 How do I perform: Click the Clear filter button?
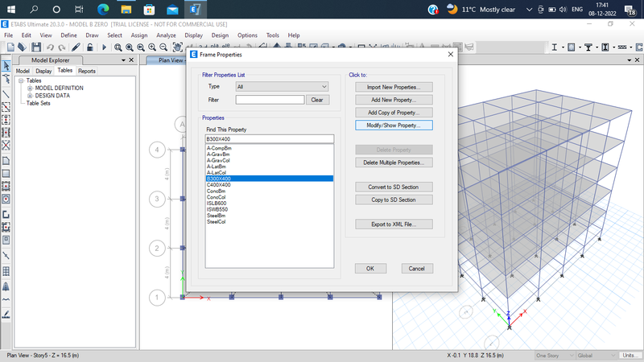[x=317, y=100]
